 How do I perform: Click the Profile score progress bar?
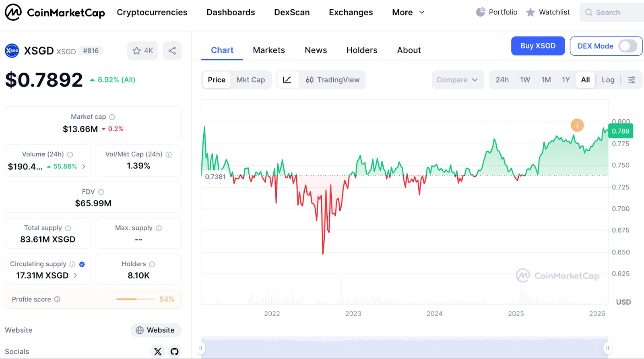[135, 299]
